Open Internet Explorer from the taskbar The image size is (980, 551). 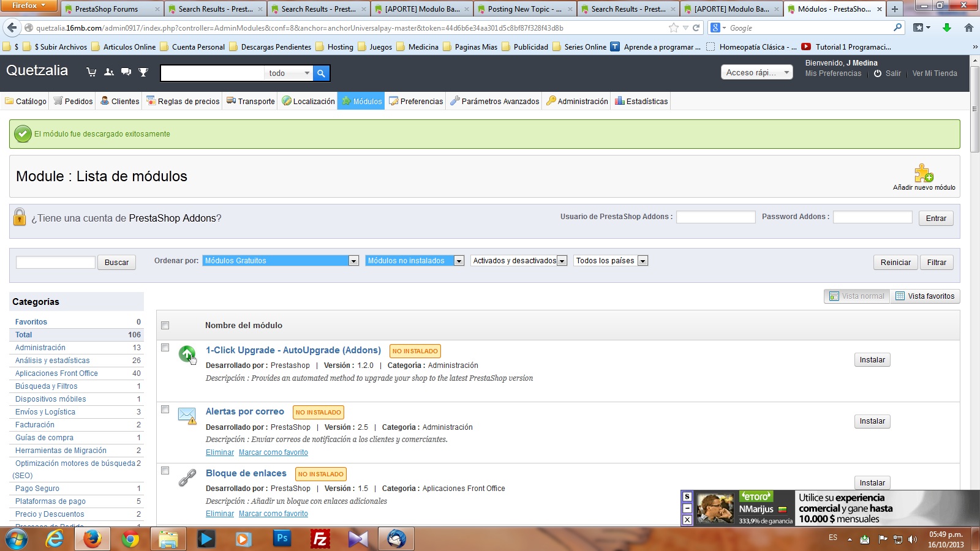[55, 539]
